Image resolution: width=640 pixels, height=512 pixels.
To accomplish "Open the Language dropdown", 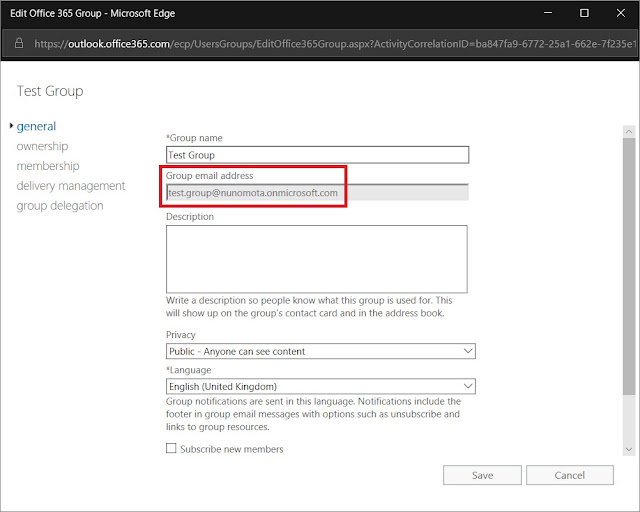I will pyautogui.click(x=320, y=386).
